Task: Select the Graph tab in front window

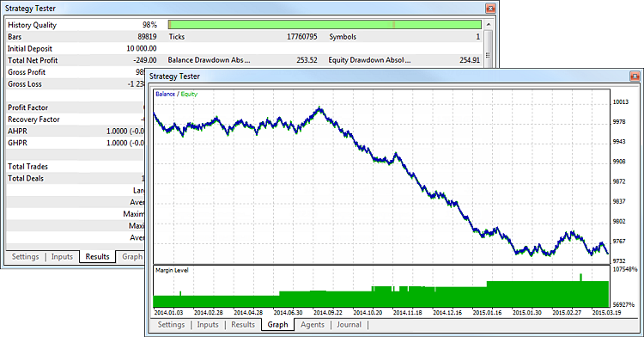Action: coord(277,325)
